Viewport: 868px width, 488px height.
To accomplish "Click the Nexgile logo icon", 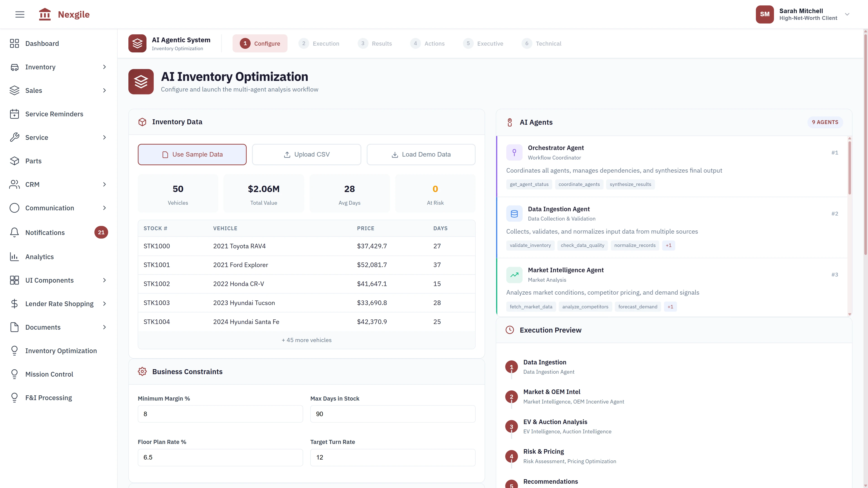I will (x=45, y=14).
